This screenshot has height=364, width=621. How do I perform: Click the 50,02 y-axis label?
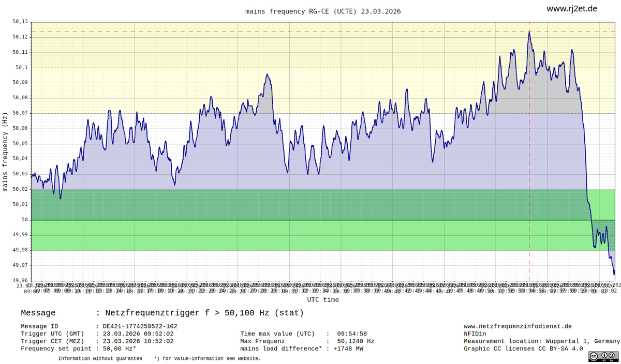(20, 189)
